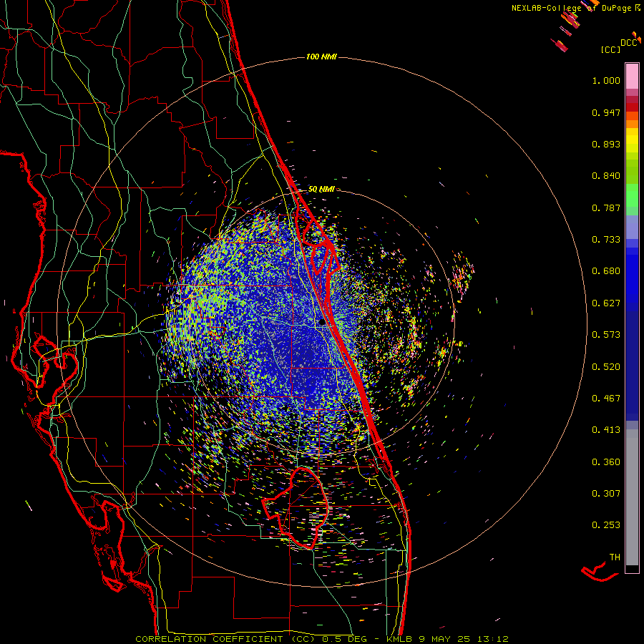Screen dimensions: 644x644
Task: Click the pink segment of color bar
Action: (x=632, y=77)
